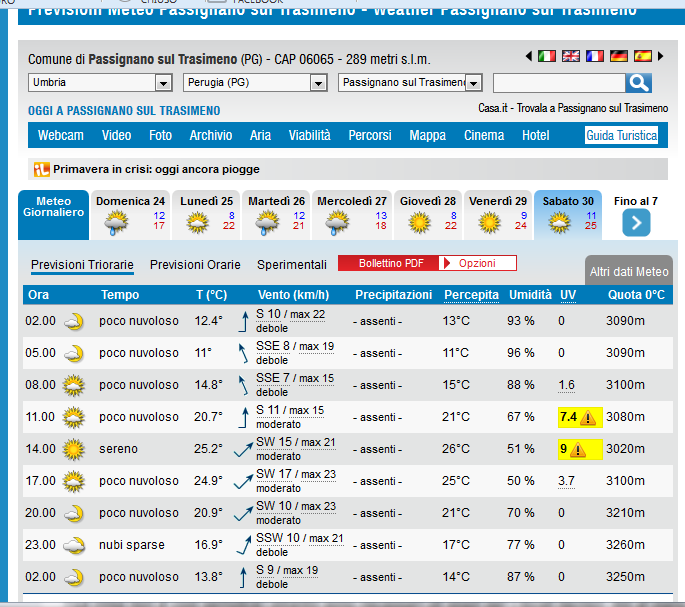This screenshot has width=685, height=607.
Task: Open the Aria menu item
Action: click(260, 135)
